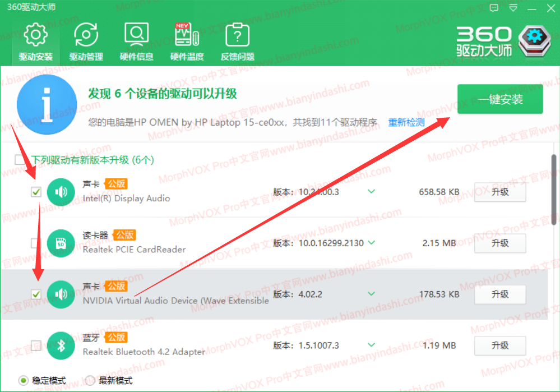The height and width of the screenshot is (392, 560).
Task: Click the version text '10.0.16299.2130'
Action: coord(331,243)
